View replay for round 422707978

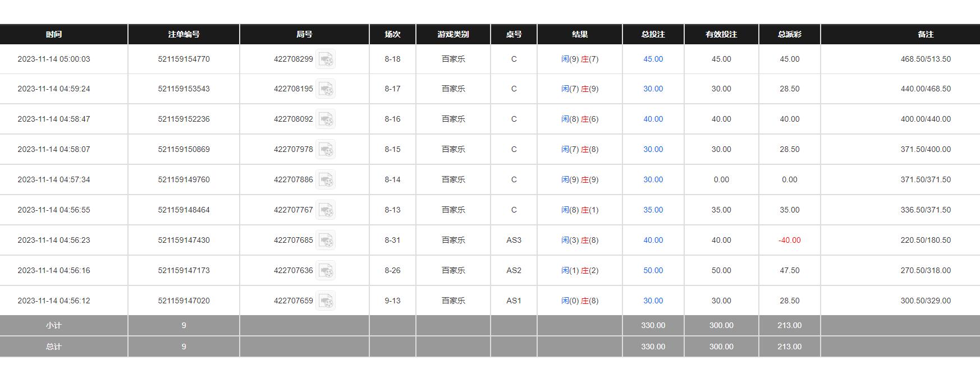click(x=326, y=150)
